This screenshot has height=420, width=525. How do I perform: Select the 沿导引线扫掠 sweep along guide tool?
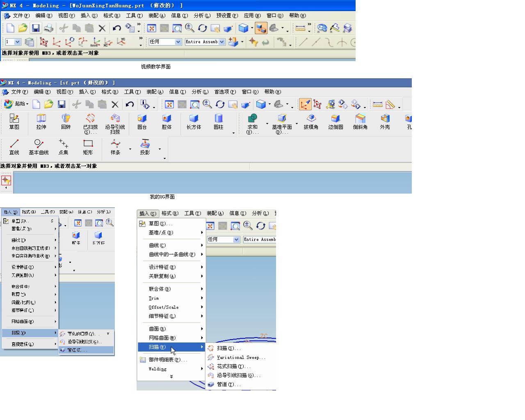115,124
